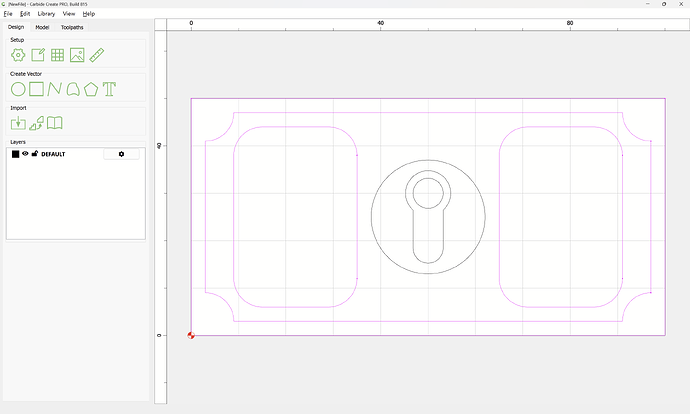Select the Curve vector tool
The height and width of the screenshot is (414, 690).
73,89
